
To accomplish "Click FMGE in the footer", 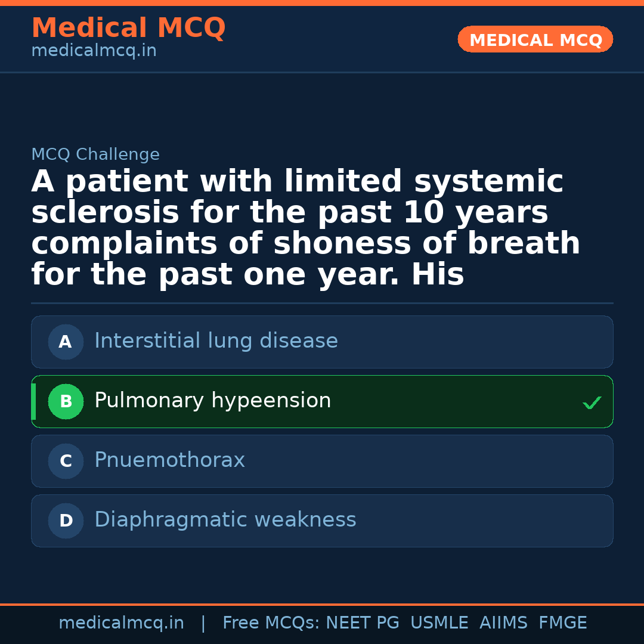I will point(563,623).
